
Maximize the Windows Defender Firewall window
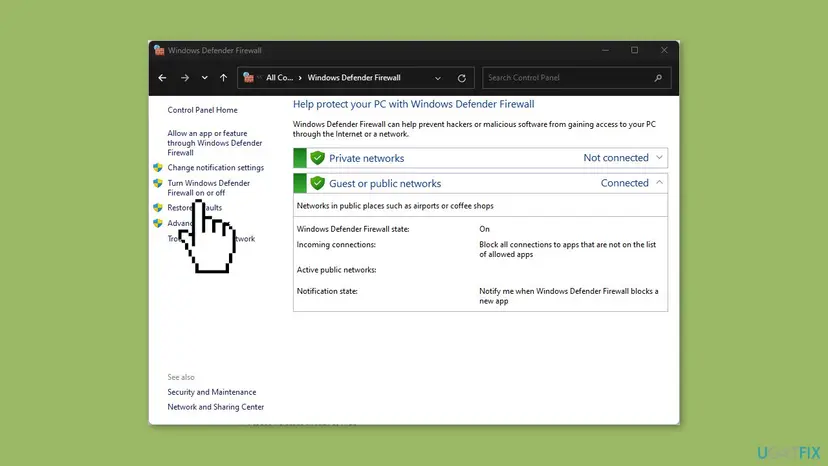click(x=634, y=50)
